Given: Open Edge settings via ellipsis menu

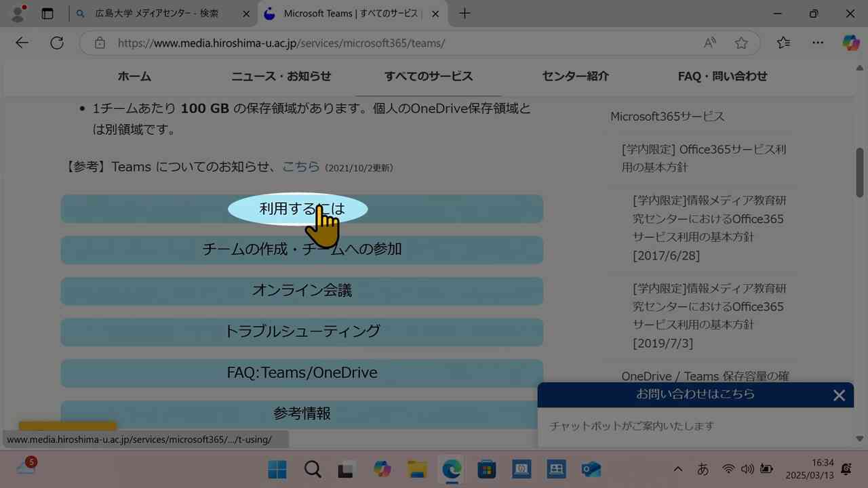Looking at the screenshot, I should [818, 43].
